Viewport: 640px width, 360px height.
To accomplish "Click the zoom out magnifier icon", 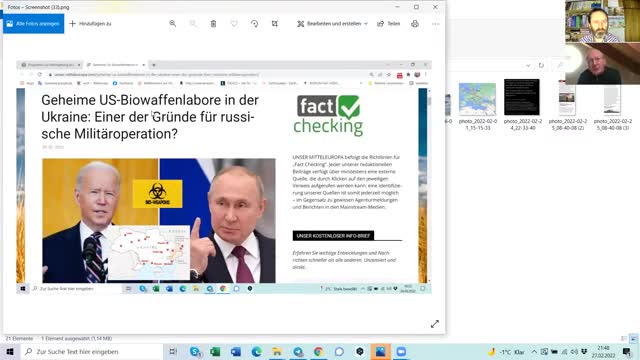I will click(x=193, y=24).
